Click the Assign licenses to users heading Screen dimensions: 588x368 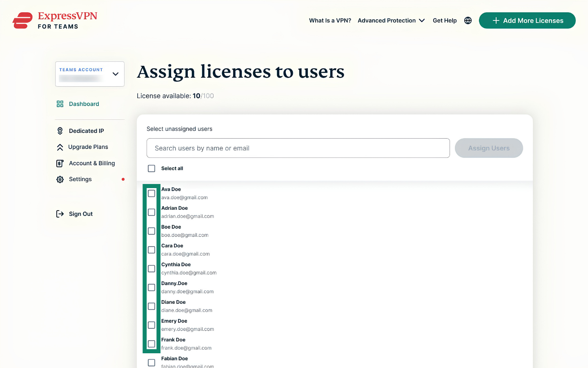click(x=241, y=72)
